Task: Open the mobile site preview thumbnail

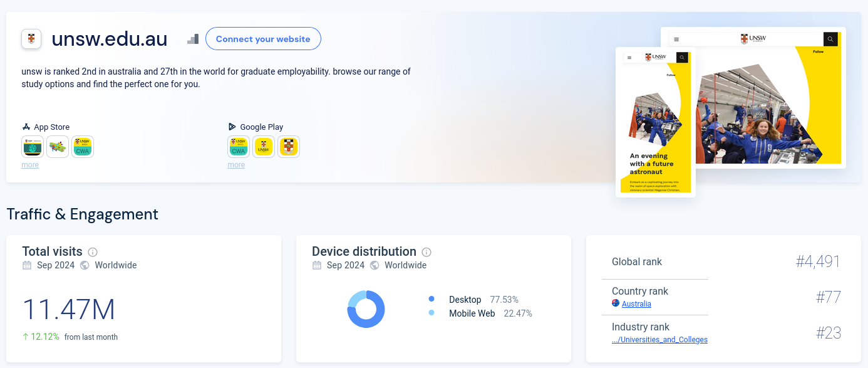Action: pyautogui.click(x=655, y=122)
